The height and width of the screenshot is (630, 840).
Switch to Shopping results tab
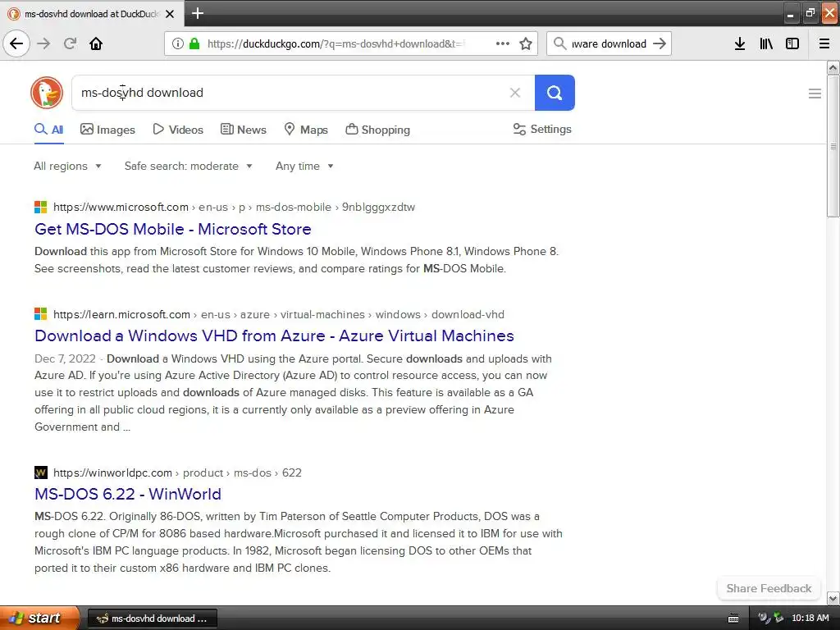pos(377,130)
